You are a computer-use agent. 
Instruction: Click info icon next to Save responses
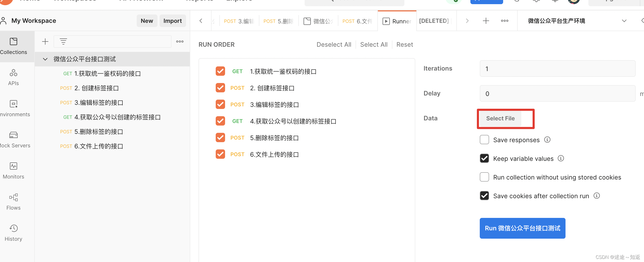pos(547,140)
